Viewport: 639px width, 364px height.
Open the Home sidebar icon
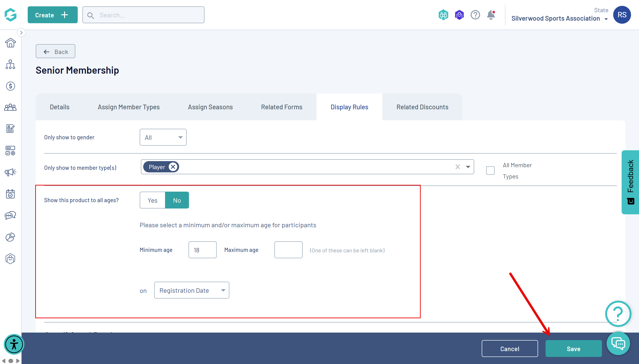click(x=10, y=43)
